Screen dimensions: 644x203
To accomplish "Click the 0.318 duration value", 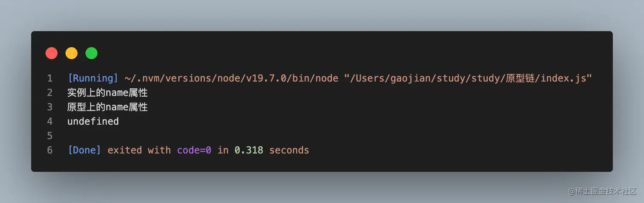I will (x=249, y=150).
